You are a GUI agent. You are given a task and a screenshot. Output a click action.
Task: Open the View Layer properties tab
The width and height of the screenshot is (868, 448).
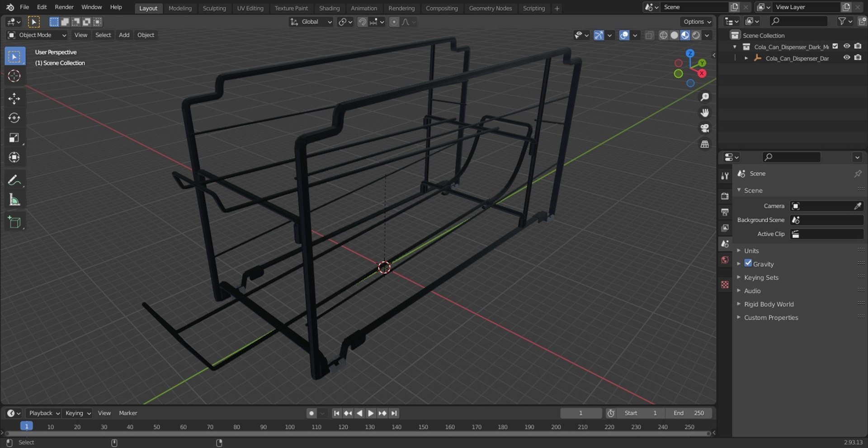coord(725,228)
